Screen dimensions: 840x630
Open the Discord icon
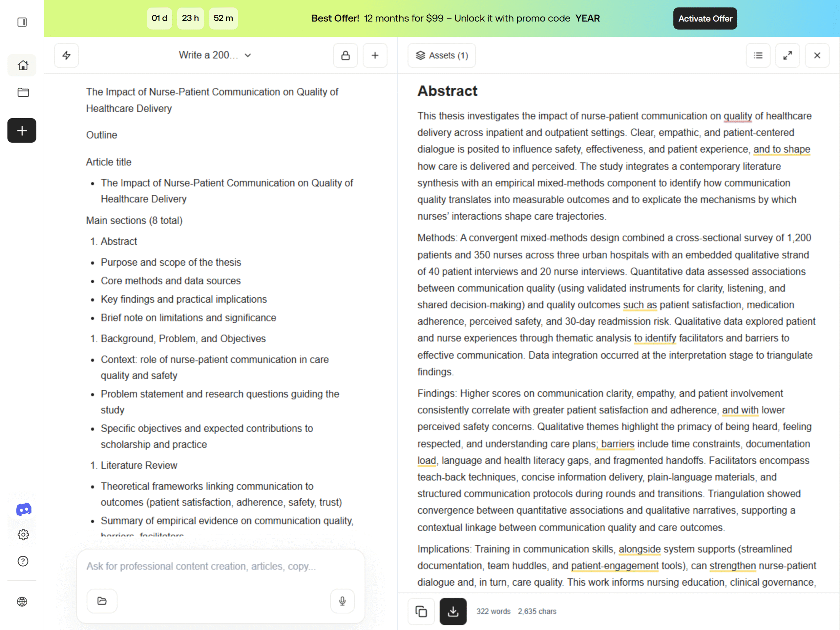[24, 509]
